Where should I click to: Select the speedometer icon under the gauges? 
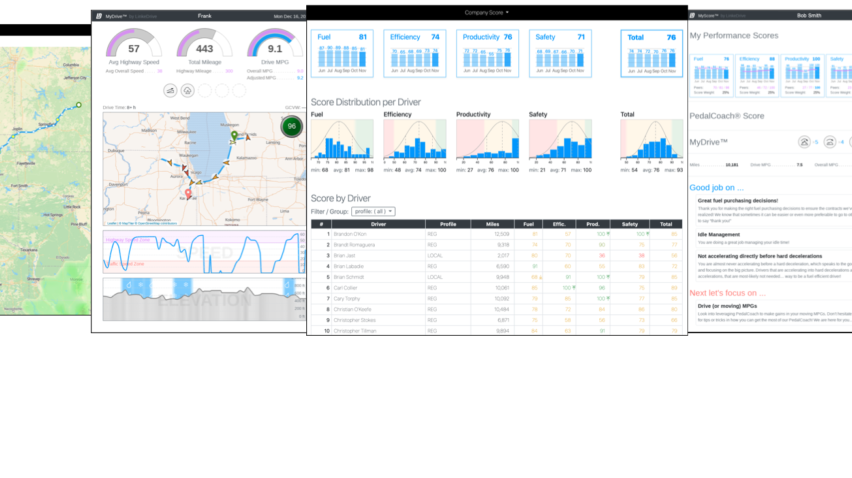click(x=170, y=90)
